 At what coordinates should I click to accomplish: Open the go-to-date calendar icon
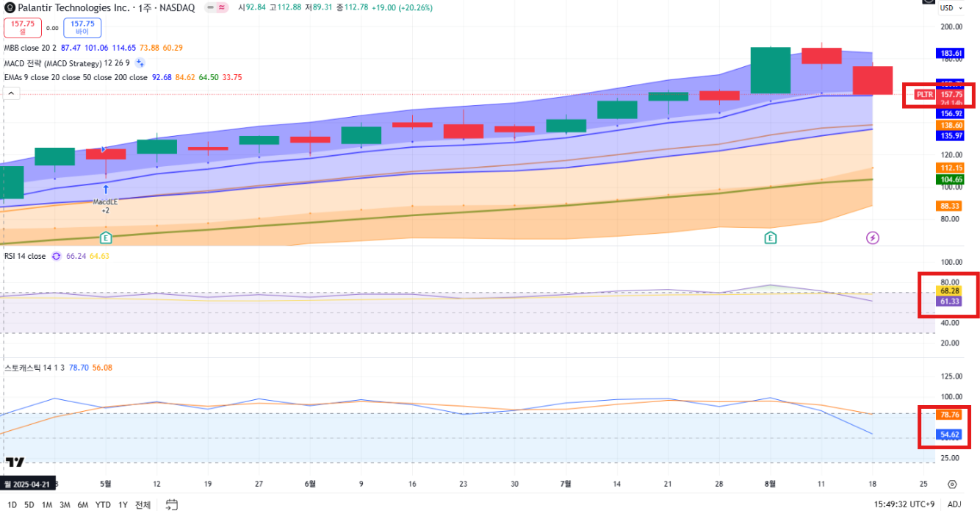pos(171,504)
